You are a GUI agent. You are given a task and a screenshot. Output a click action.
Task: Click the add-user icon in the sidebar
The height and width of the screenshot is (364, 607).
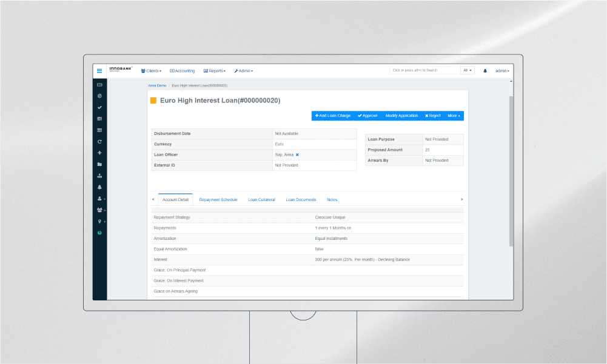tap(98, 198)
